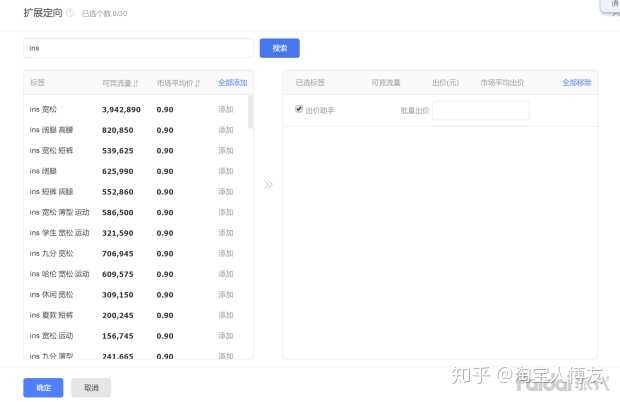Click the 批量出价 input field

[x=480, y=110]
